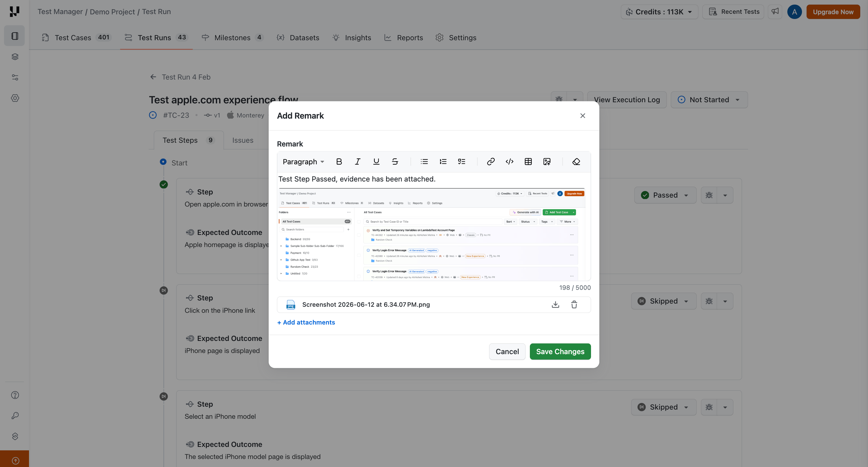This screenshot has width=868, height=467.
Task: Expand bug options for Select iPhone model step
Action: pos(725,407)
